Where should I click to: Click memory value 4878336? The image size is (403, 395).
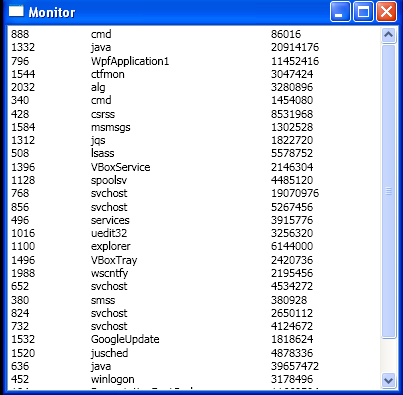click(292, 353)
